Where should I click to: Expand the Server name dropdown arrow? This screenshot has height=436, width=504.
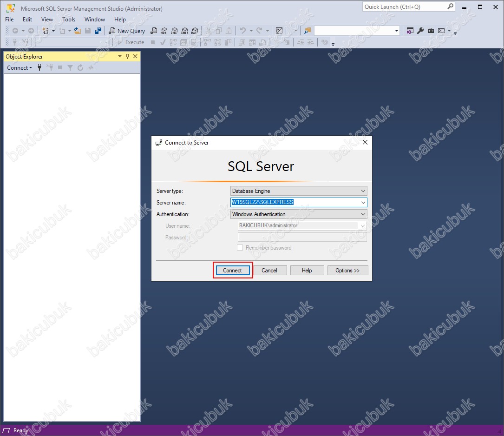363,203
